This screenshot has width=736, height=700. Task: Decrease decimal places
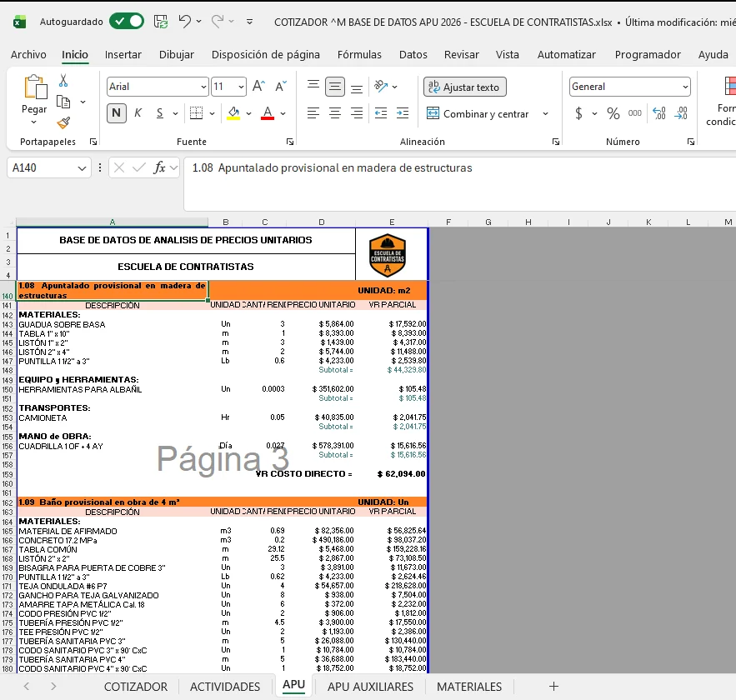tap(681, 113)
